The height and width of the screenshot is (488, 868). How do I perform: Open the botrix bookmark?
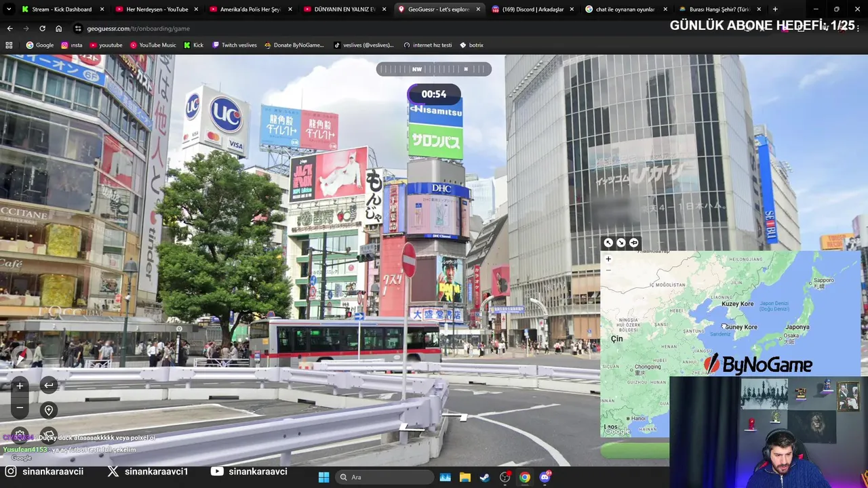pyautogui.click(x=471, y=45)
